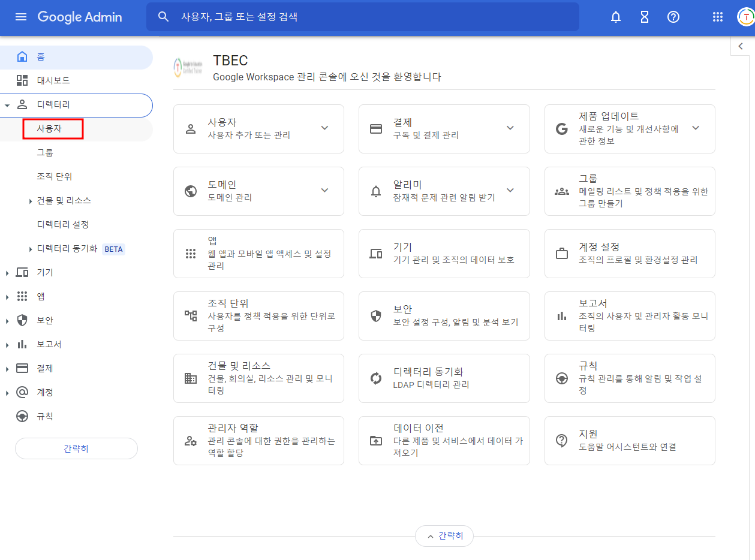The image size is (755, 560).
Task: Select 홈 in the sidebar
Action: click(x=77, y=57)
